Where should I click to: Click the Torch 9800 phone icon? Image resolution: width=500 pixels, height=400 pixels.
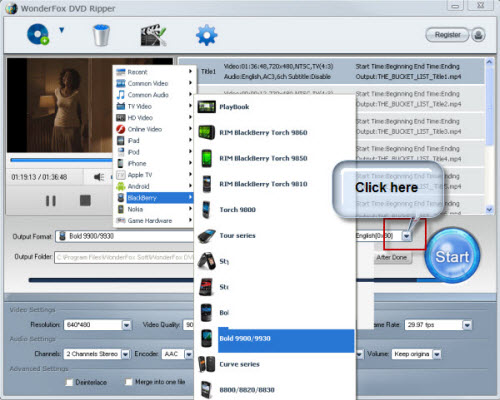[206, 209]
